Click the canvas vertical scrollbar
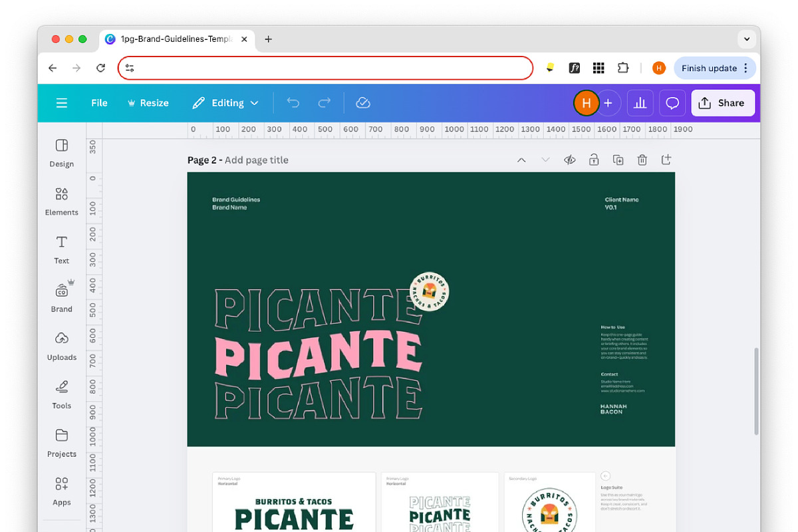Viewport: 798px width, 532px height. [x=755, y=391]
